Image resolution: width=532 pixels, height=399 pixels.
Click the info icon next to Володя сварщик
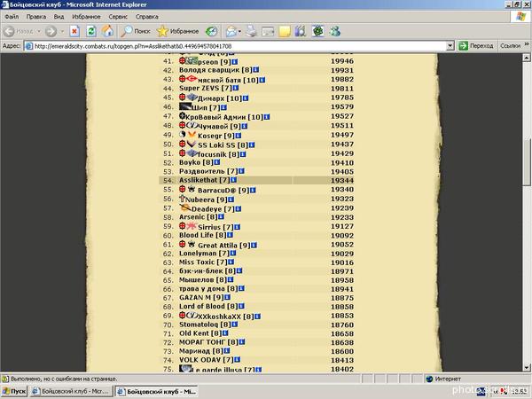256,70
